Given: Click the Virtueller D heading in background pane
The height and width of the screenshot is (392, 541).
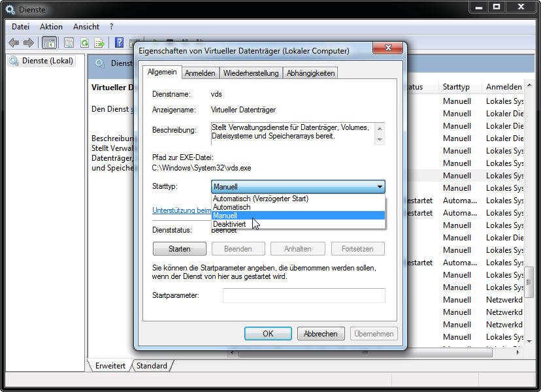Looking at the screenshot, I should (x=112, y=88).
